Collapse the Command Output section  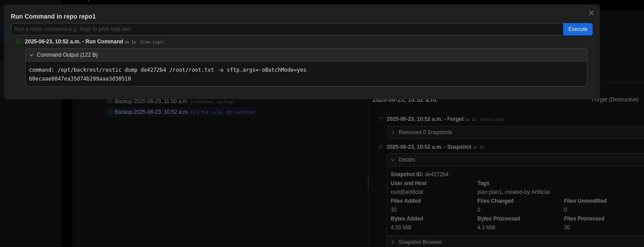point(31,55)
